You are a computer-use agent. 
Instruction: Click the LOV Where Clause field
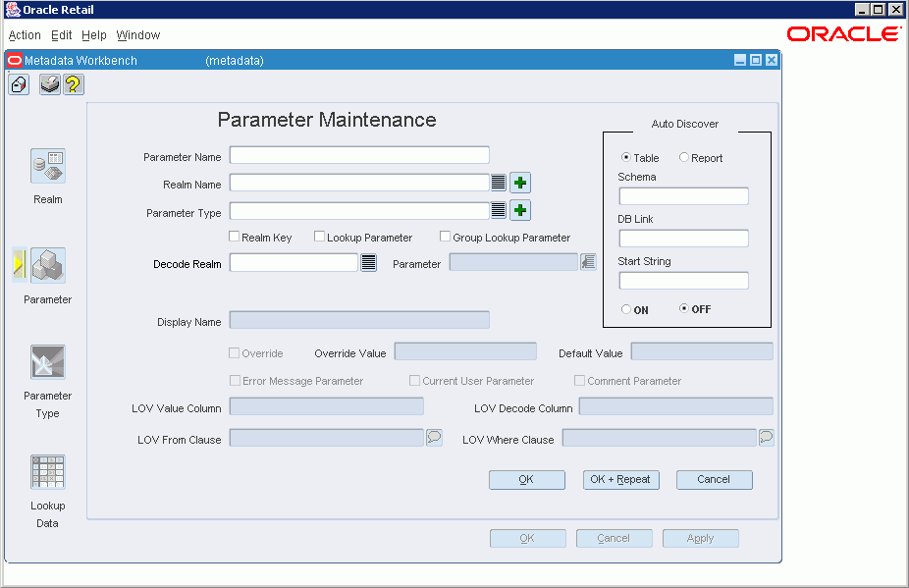pos(660,438)
